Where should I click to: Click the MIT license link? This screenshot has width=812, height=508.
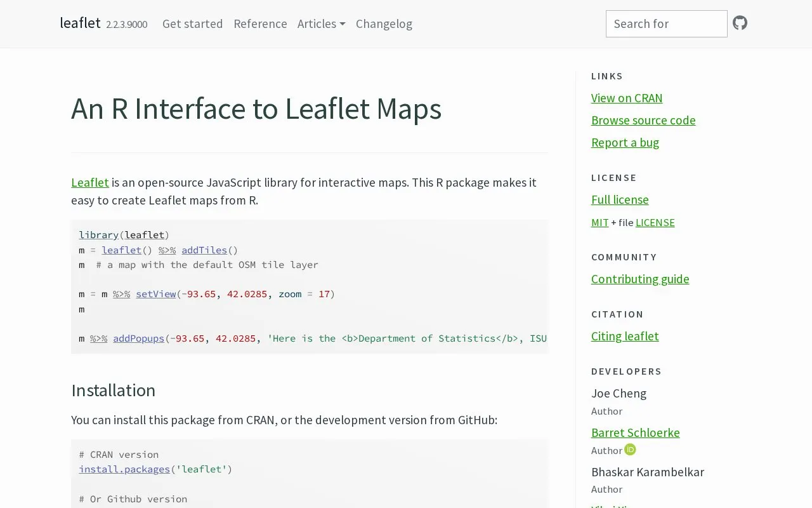coord(599,222)
